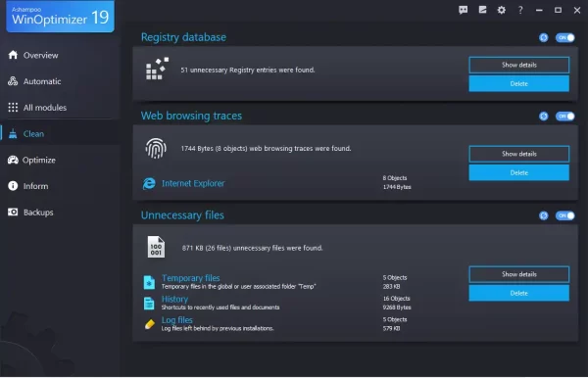Click the notes/edit icon in title bar
The width and height of the screenshot is (588, 378).
point(482,10)
